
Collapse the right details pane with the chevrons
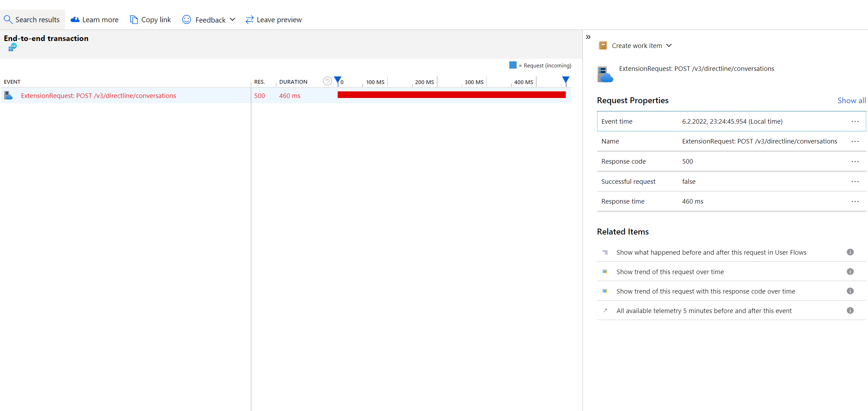coord(588,36)
